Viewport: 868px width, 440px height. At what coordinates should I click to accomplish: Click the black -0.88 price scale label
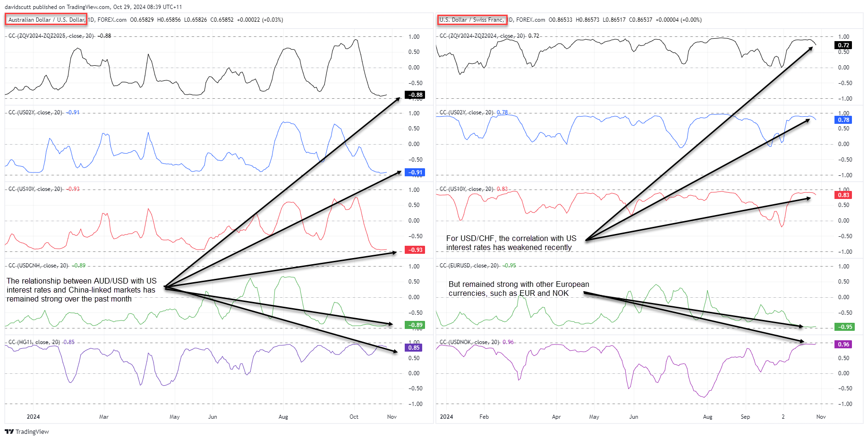coord(415,95)
